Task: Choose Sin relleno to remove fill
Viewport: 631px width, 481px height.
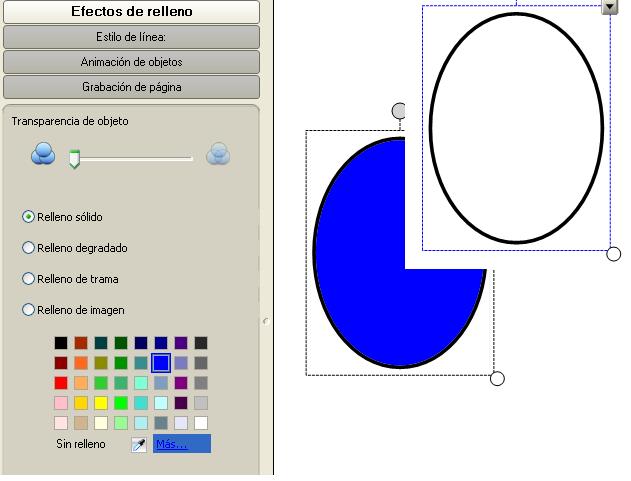Action: pyautogui.click(x=81, y=444)
